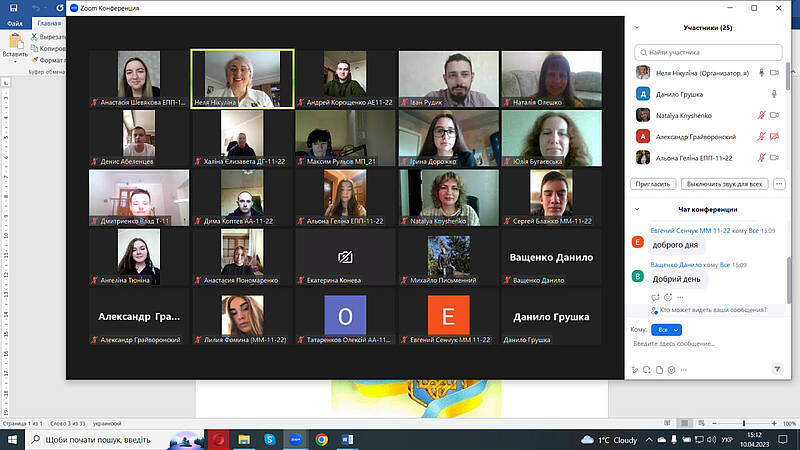Image resolution: width=800 pixels, height=450 pixels.
Task: Click 'Кто может видеть ваши сообщения?' link
Action: (x=713, y=310)
